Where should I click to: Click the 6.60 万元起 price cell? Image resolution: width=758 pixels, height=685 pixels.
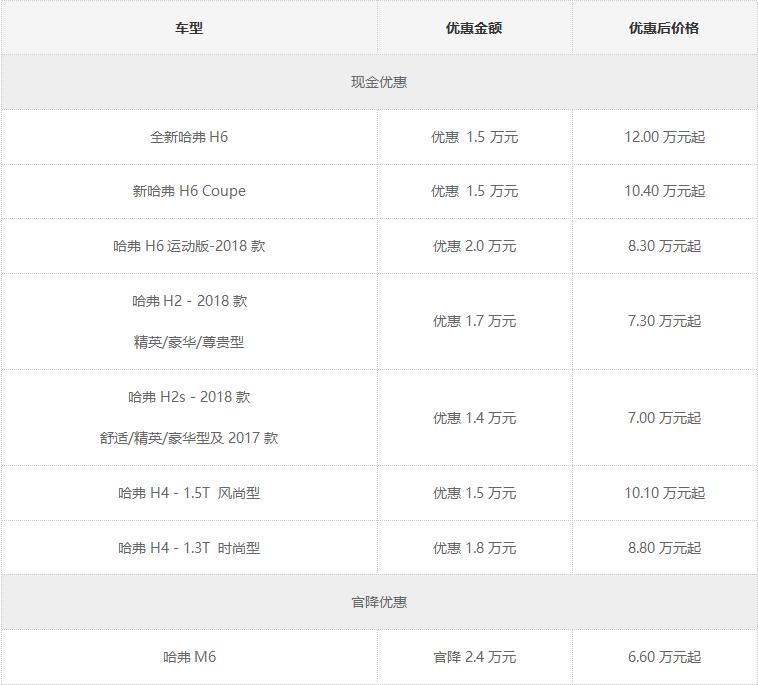click(664, 657)
